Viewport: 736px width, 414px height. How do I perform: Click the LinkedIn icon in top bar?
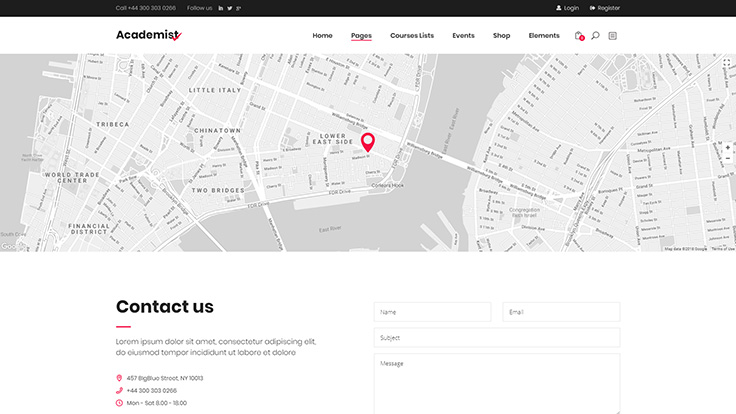coord(221,8)
